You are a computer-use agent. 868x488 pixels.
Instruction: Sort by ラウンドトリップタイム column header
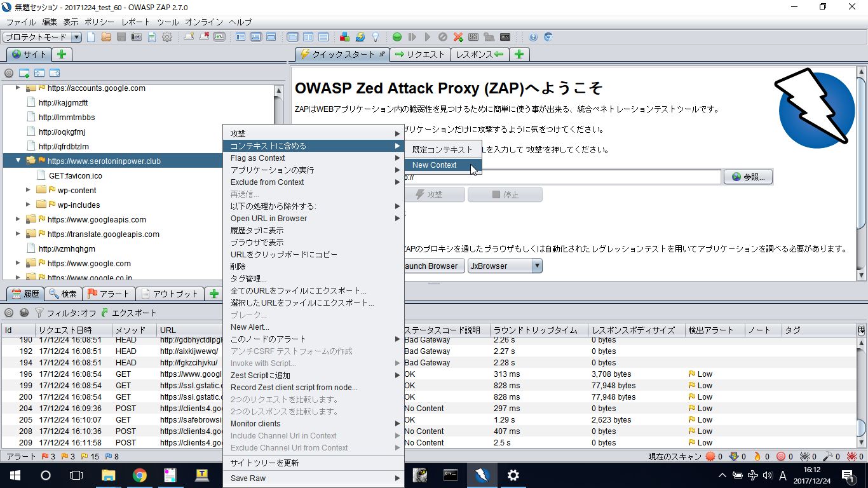pyautogui.click(x=539, y=330)
